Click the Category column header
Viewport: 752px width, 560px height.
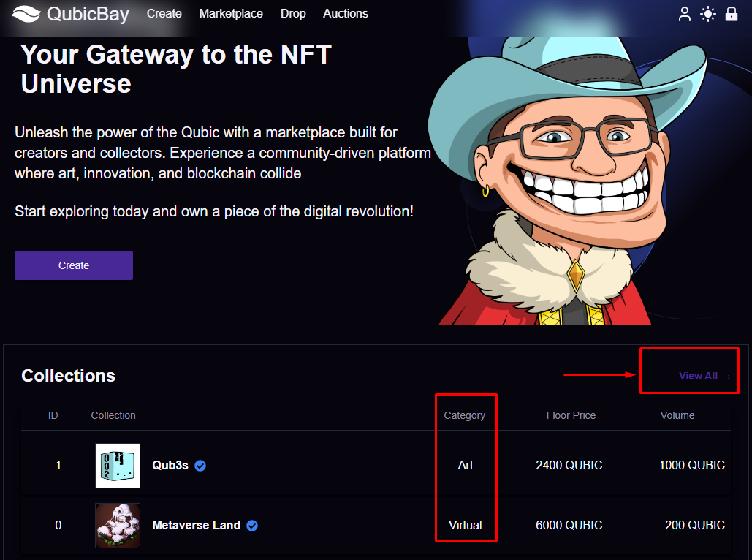pos(466,415)
